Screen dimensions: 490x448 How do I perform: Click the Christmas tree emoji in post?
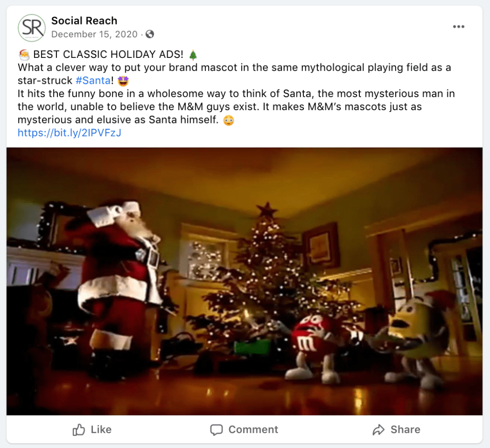193,55
